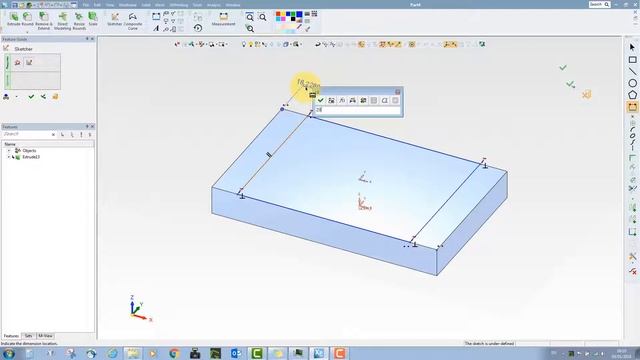
Task: Click the italic fn icon in dimension popup
Action: pyautogui.click(x=342, y=100)
